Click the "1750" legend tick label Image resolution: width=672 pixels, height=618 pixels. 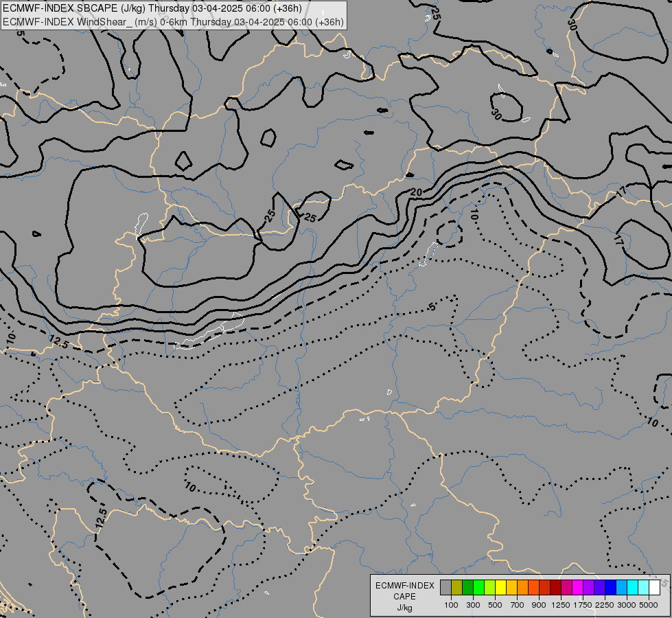583,605
